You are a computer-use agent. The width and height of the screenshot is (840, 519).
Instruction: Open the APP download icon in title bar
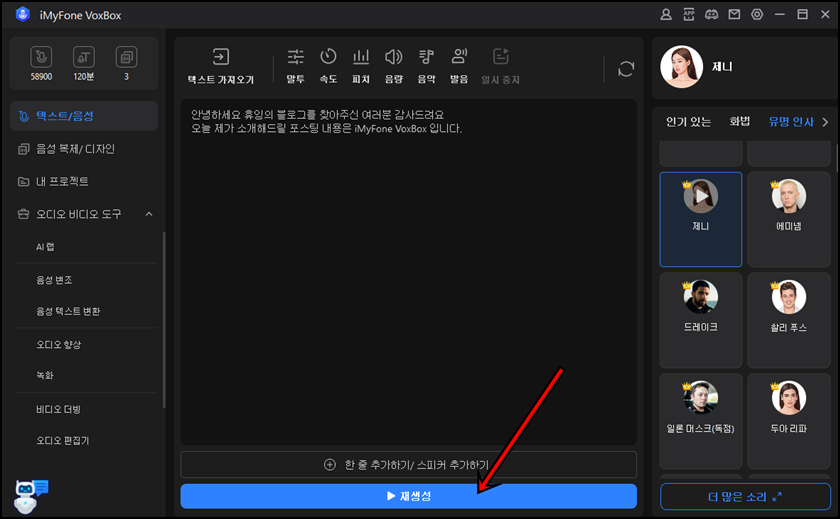[689, 14]
